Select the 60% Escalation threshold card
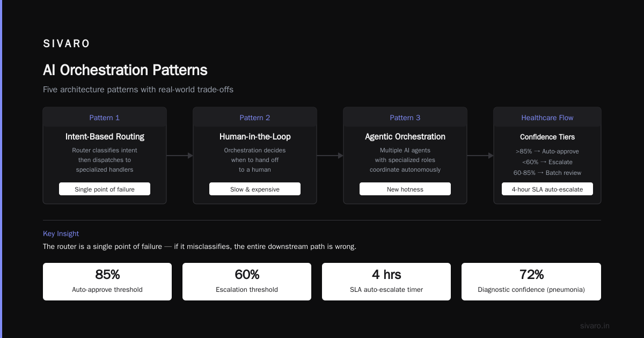This screenshot has width=644, height=338. [x=247, y=282]
